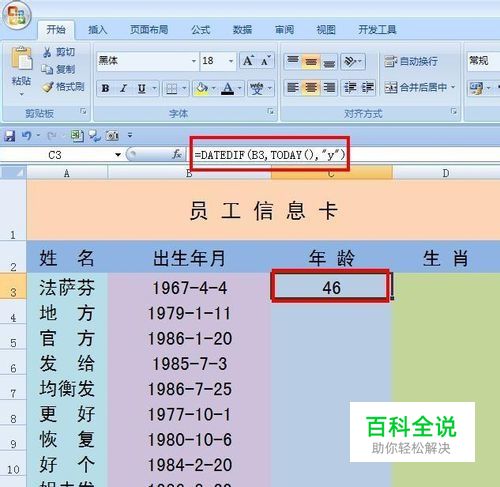500x487 pixels.
Task: Click the phonetic guide 文 icon
Action: click(256, 89)
